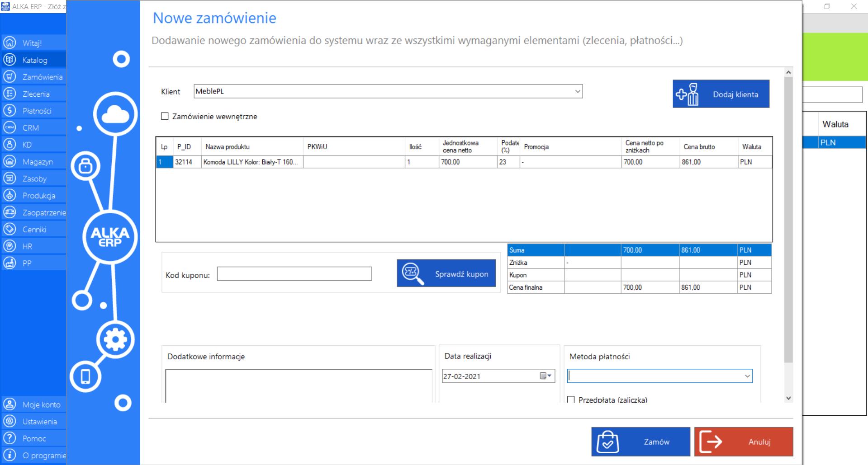Click the Sprawdź kupon button
Image resolution: width=868 pixels, height=465 pixels.
point(446,273)
